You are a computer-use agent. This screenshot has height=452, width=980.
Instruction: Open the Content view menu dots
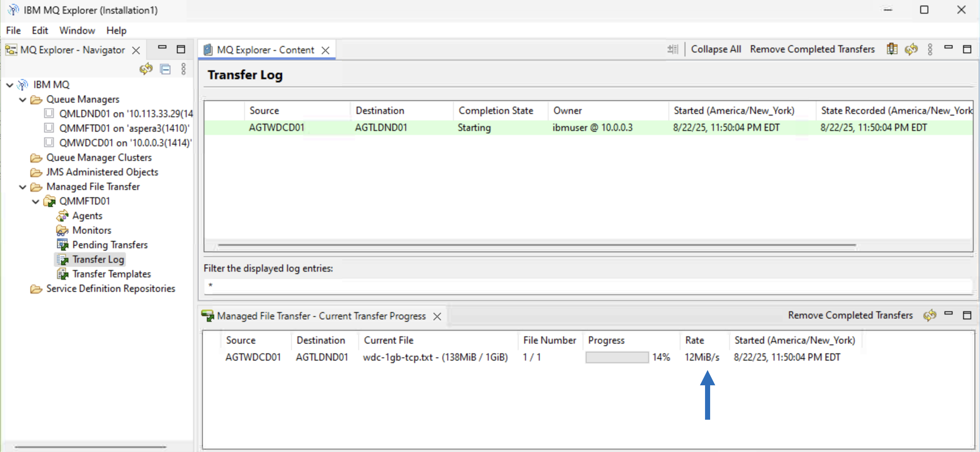tap(930, 49)
